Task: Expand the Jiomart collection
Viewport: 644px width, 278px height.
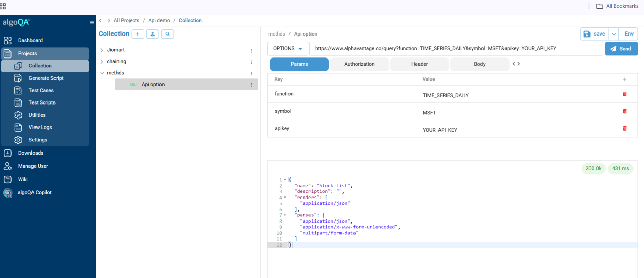Action: click(102, 50)
